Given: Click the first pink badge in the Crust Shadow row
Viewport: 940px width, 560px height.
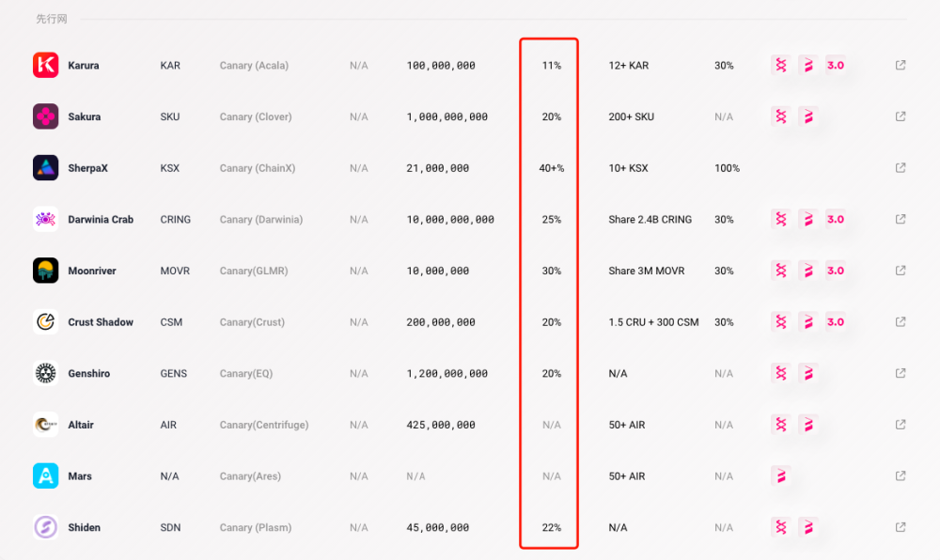Looking at the screenshot, I should point(780,321).
